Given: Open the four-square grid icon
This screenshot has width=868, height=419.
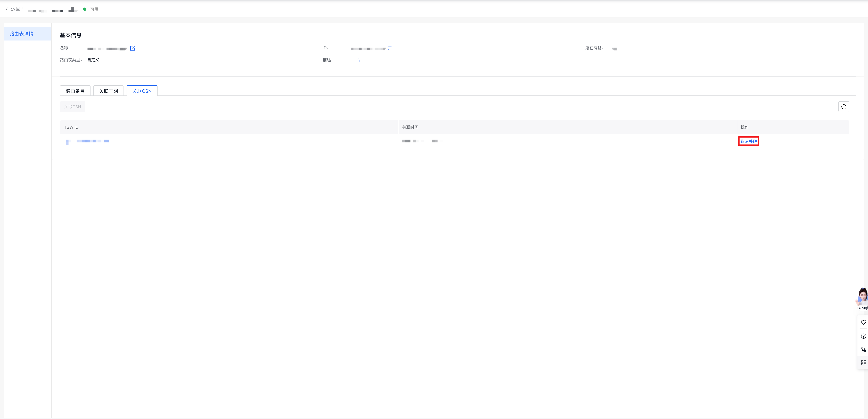Looking at the screenshot, I should click(x=863, y=363).
